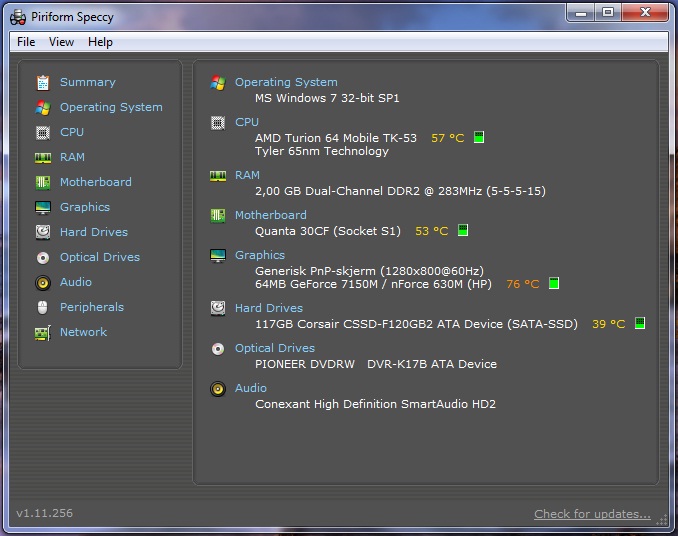Open the Operating System heading in main panel
The height and width of the screenshot is (536, 678).
(286, 82)
